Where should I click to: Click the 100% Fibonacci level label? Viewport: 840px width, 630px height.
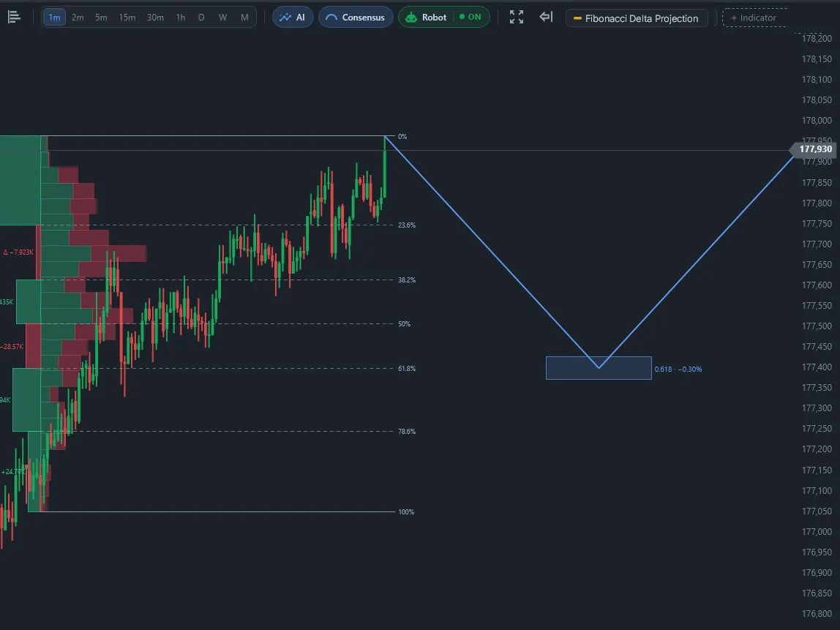(x=406, y=512)
